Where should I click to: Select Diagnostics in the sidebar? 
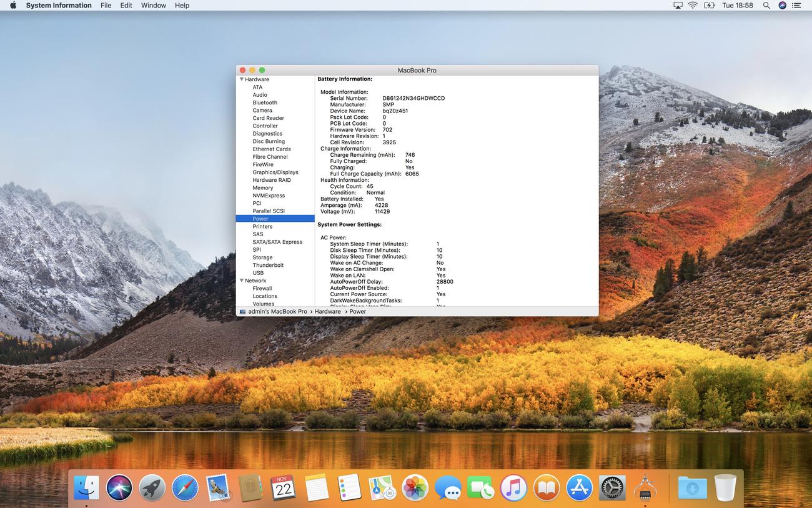(267, 133)
